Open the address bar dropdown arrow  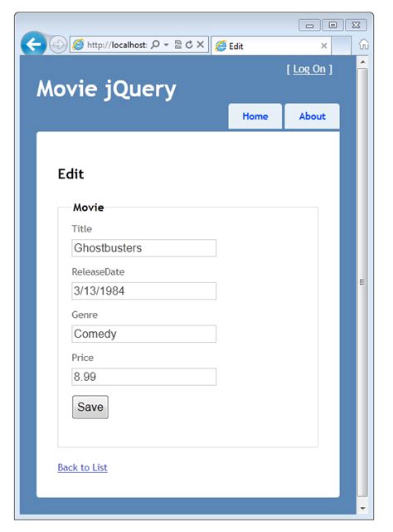point(166,45)
